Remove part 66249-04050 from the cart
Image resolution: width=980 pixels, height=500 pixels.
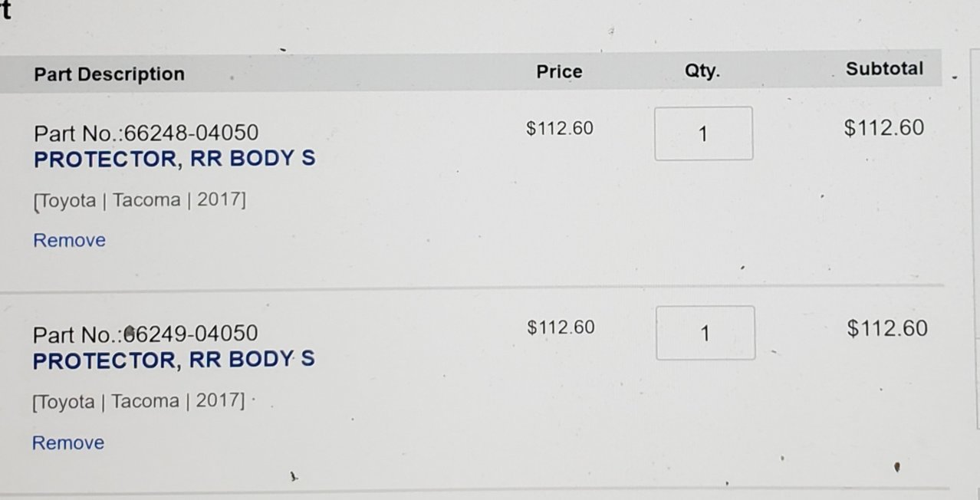coord(67,442)
